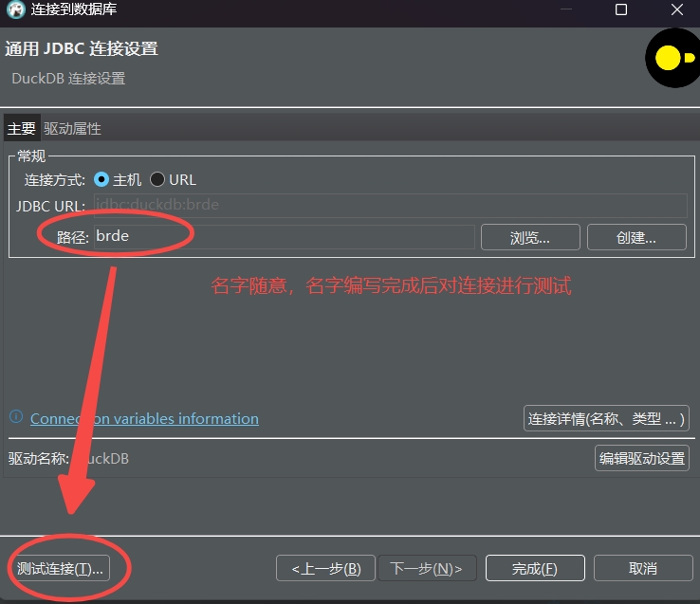Click the DuckDB logo icon in the header

[x=673, y=58]
